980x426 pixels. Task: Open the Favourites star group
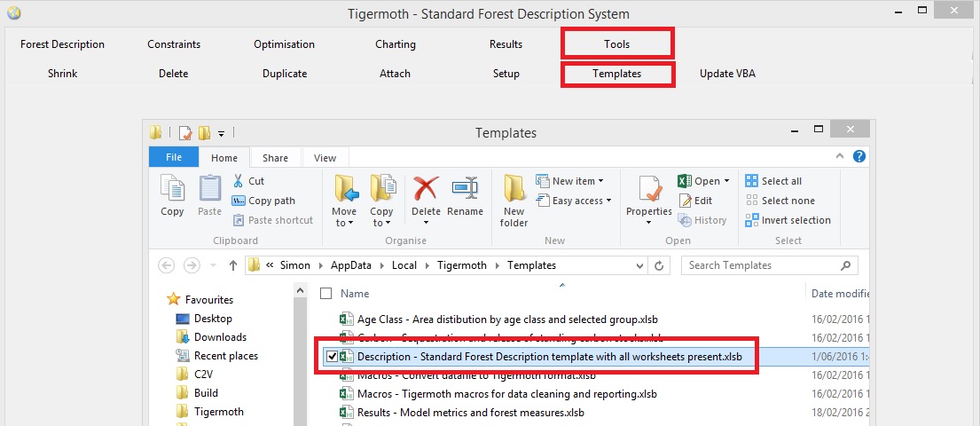pyautogui.click(x=200, y=300)
